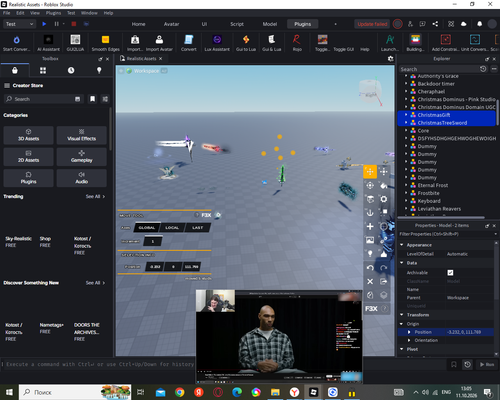Click the viewport settings gear icon

point(391,59)
